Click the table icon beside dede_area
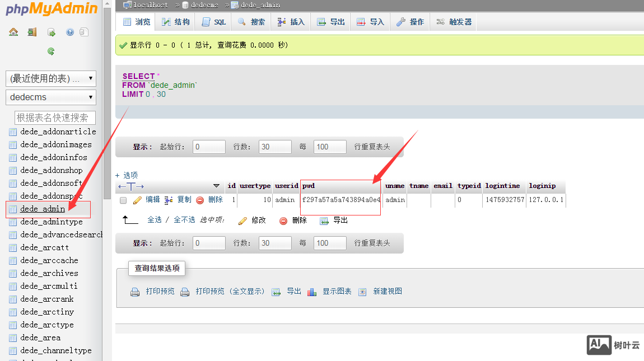 tap(13, 338)
